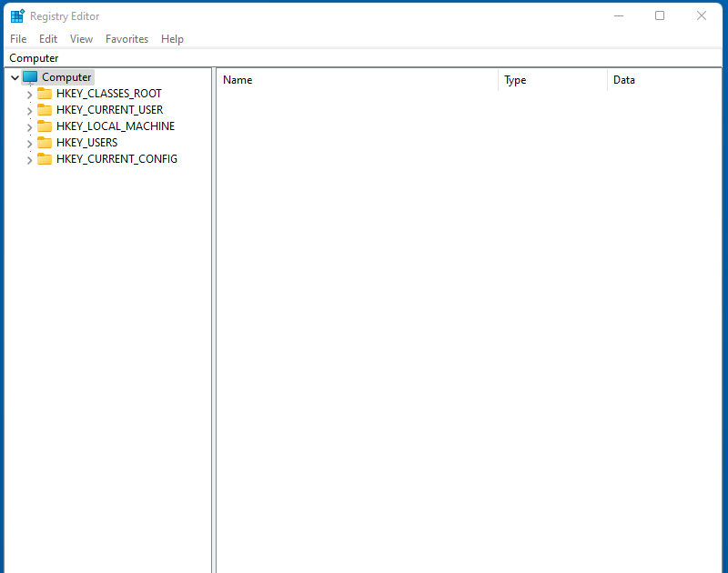This screenshot has height=573, width=728.
Task: Expand the HKEY_CLASSES_ROOT node
Action: [29, 93]
